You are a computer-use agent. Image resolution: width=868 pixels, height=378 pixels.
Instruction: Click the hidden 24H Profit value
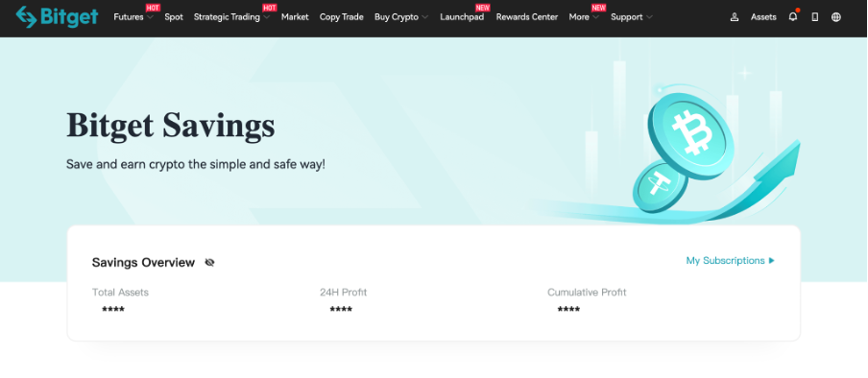pos(341,309)
